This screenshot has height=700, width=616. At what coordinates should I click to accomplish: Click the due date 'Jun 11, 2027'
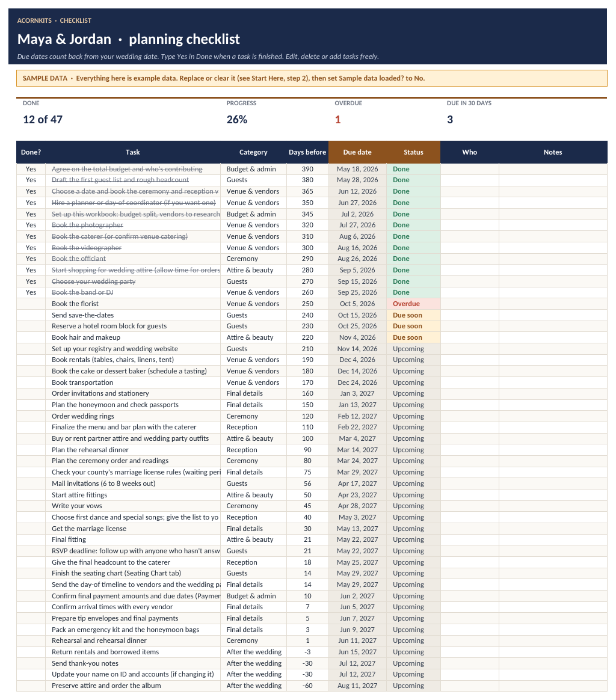(357, 640)
